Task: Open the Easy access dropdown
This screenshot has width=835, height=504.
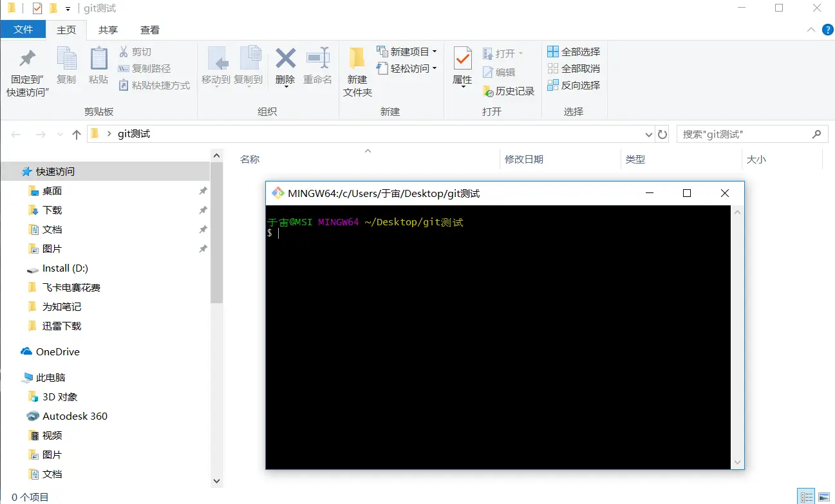Action: (407, 68)
